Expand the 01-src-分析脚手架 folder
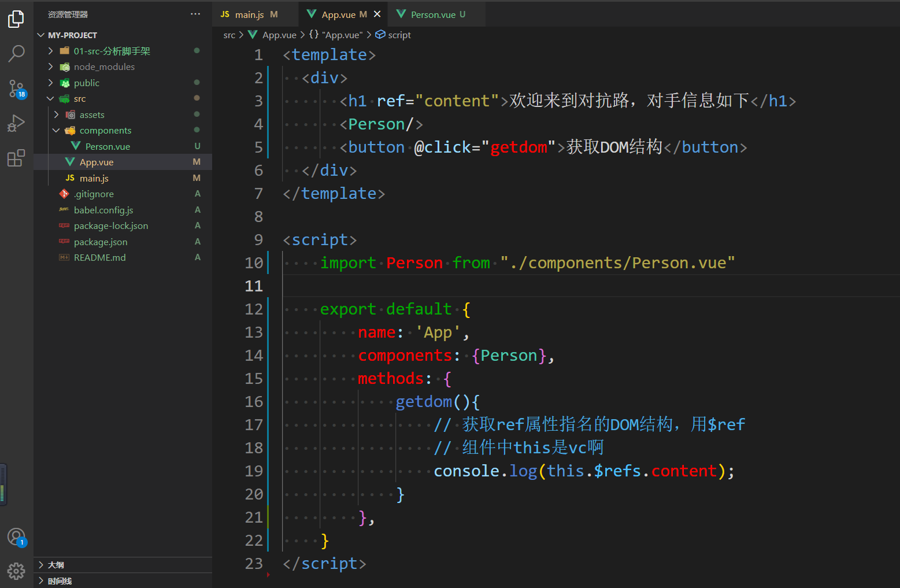This screenshot has width=900, height=588. click(x=50, y=51)
